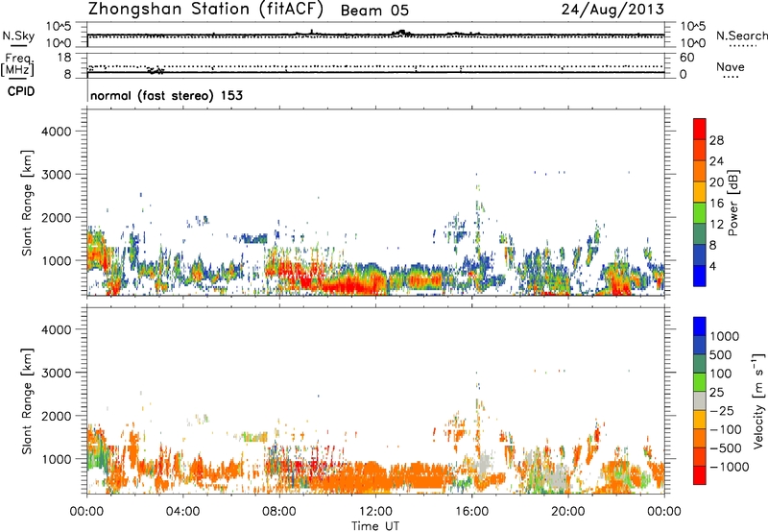Click the 'Time UT' axis label
768x532 pixels.
(x=375, y=525)
